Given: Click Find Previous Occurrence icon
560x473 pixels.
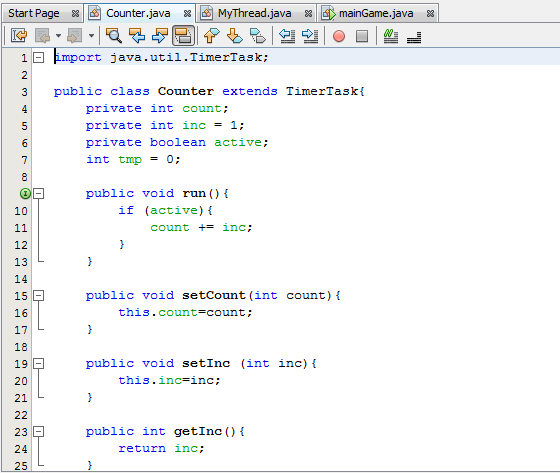Looking at the screenshot, I should [137, 36].
